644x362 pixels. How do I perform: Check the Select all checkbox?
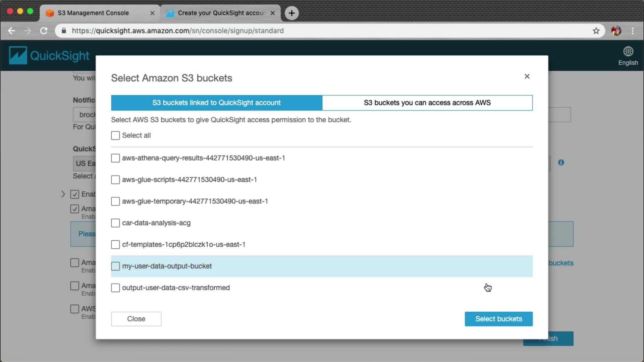pyautogui.click(x=115, y=135)
